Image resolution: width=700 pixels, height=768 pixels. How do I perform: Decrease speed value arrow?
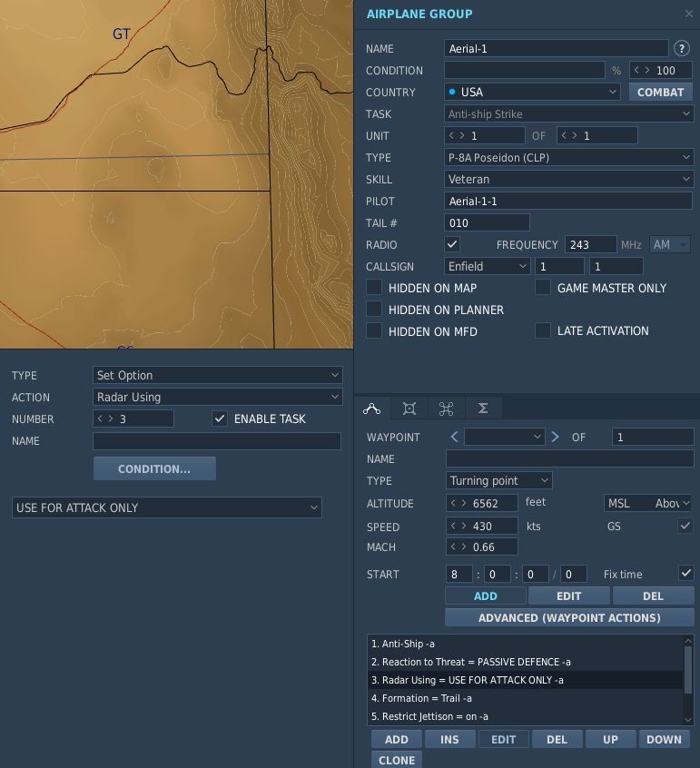453,526
